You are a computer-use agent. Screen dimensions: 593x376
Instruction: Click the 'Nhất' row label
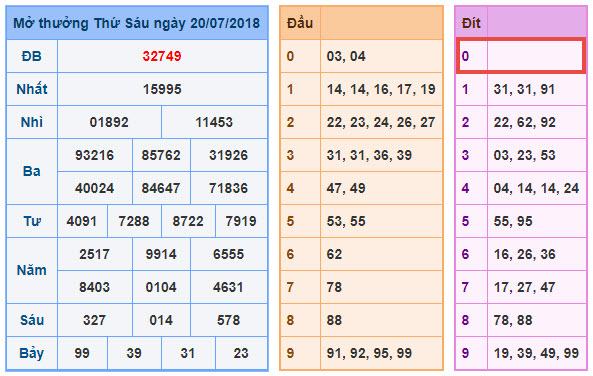click(x=32, y=89)
